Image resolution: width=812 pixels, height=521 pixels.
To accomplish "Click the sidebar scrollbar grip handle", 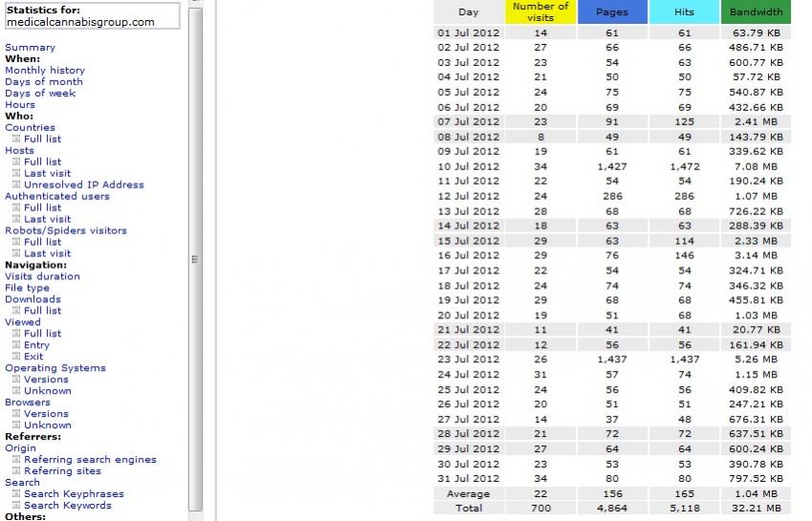I will pos(195,259).
